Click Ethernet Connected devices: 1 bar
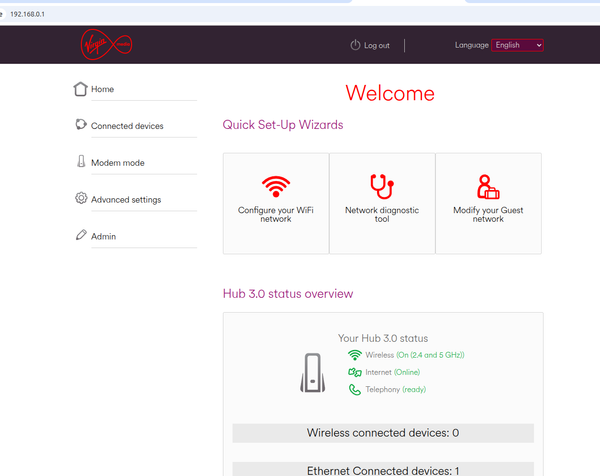Image resolution: width=600 pixels, height=476 pixels. (x=383, y=469)
